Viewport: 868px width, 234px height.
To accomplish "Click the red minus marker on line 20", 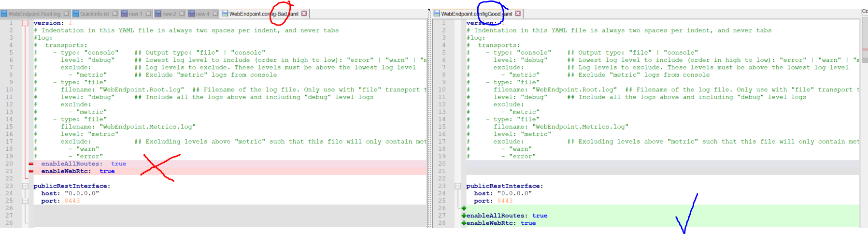I will tap(31, 164).
